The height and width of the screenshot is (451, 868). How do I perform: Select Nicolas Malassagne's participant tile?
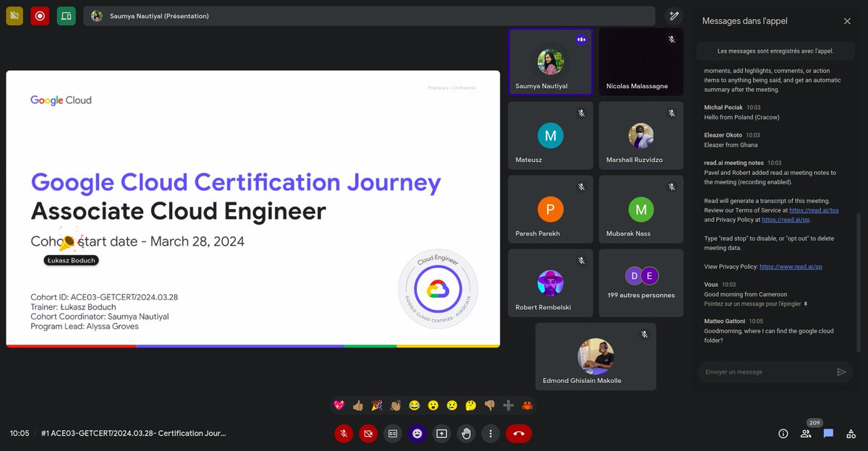pyautogui.click(x=641, y=62)
